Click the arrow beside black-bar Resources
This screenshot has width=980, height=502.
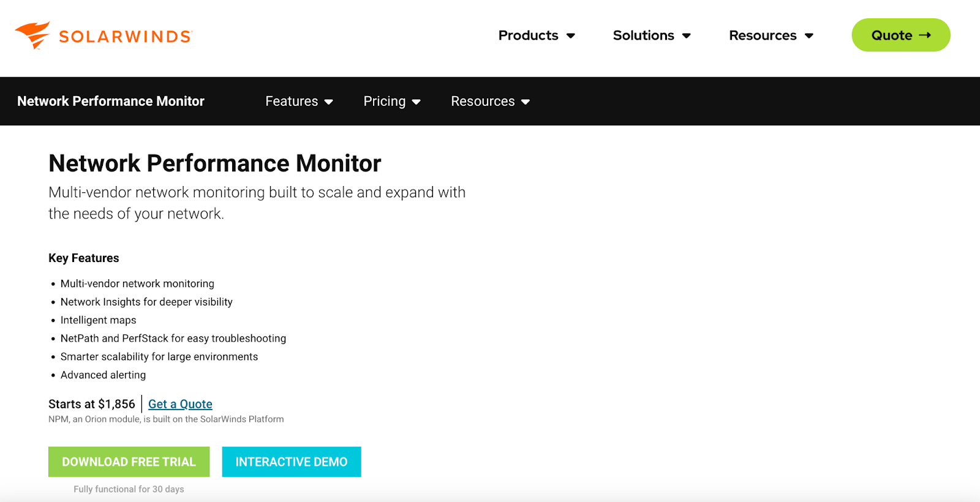point(526,102)
